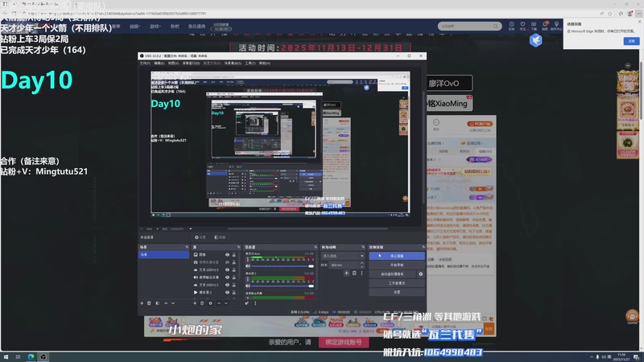Delete selected scene using Scenes panel trash icon

149,303
